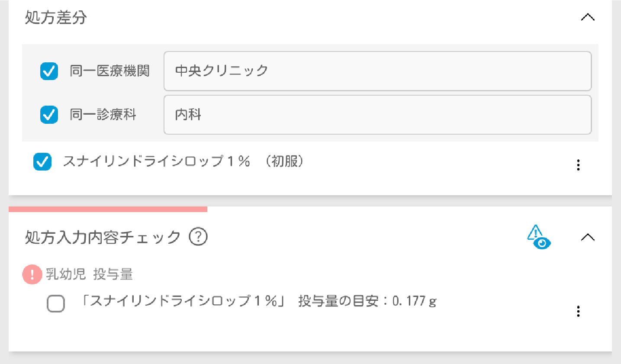Viewport: 621px width, 364px height.
Task: Click the warning eye icon in 処方入力内容チェック
Action: click(539, 237)
